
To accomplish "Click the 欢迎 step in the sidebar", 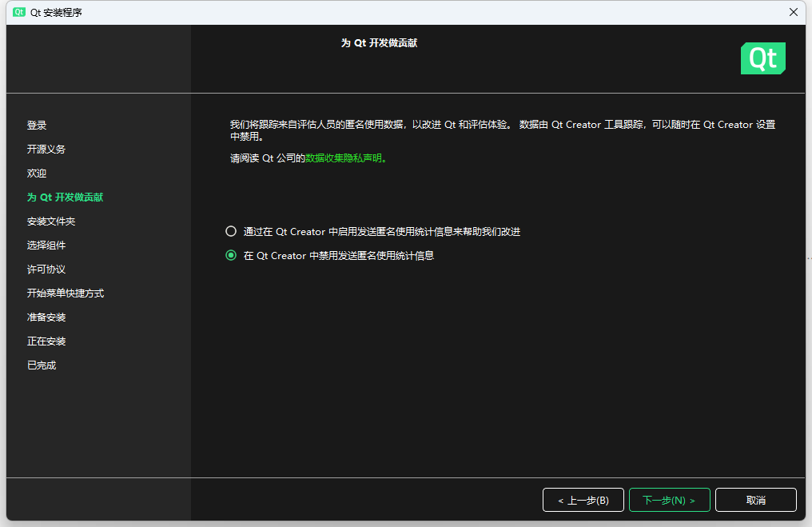I will [x=37, y=173].
